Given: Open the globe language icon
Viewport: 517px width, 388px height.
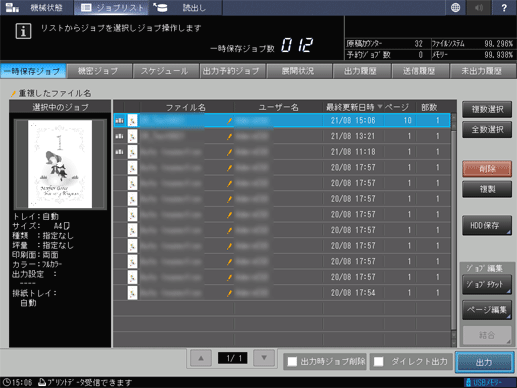Looking at the screenshot, I should (x=455, y=7).
